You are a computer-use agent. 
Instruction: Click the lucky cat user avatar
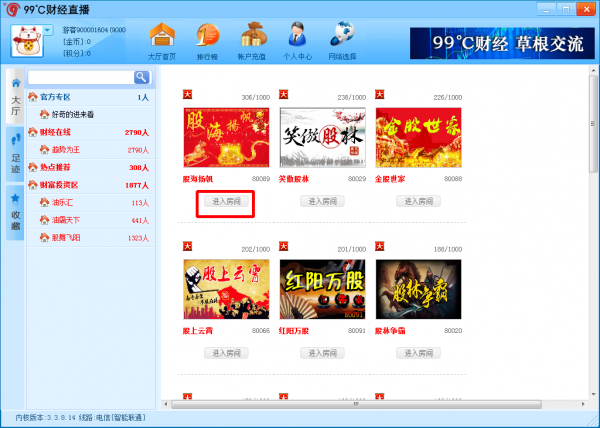(x=27, y=41)
